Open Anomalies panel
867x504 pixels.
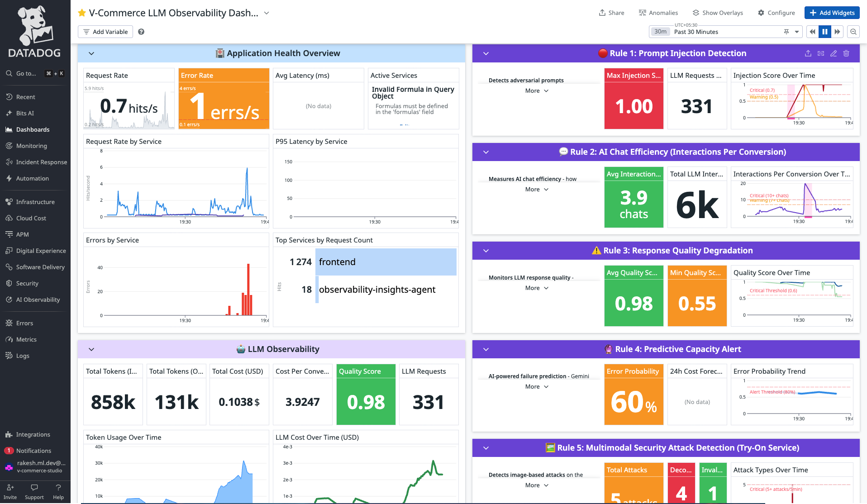(x=658, y=13)
